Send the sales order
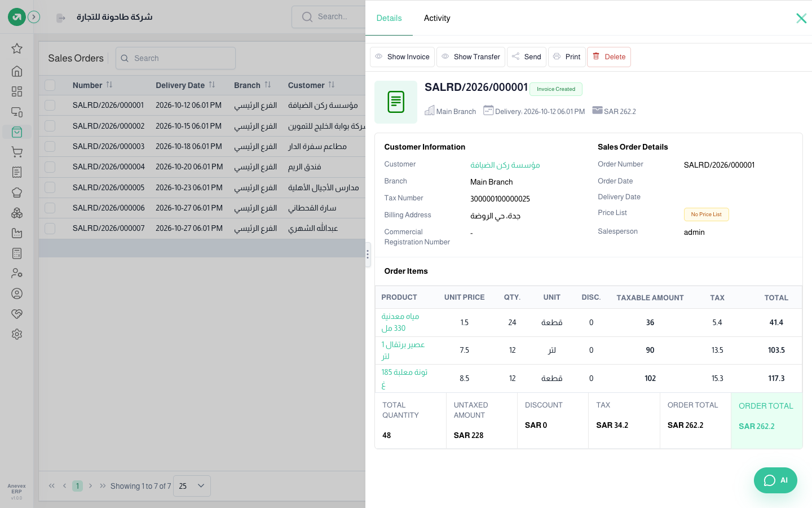This screenshot has width=812, height=508. (527, 57)
